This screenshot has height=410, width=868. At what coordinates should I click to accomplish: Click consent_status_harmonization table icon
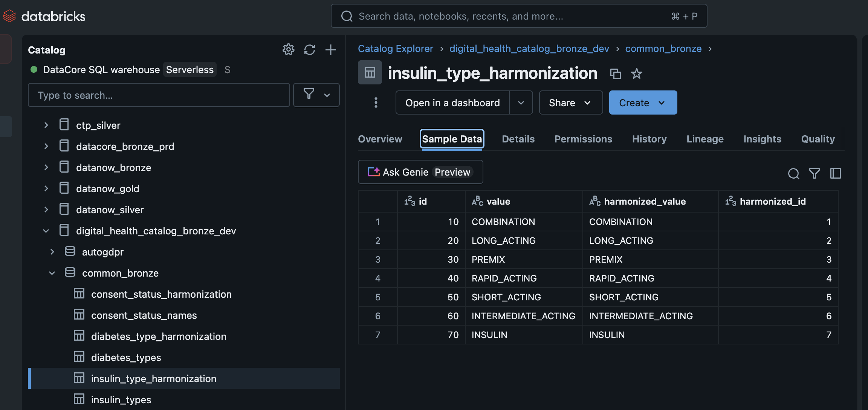[79, 294]
